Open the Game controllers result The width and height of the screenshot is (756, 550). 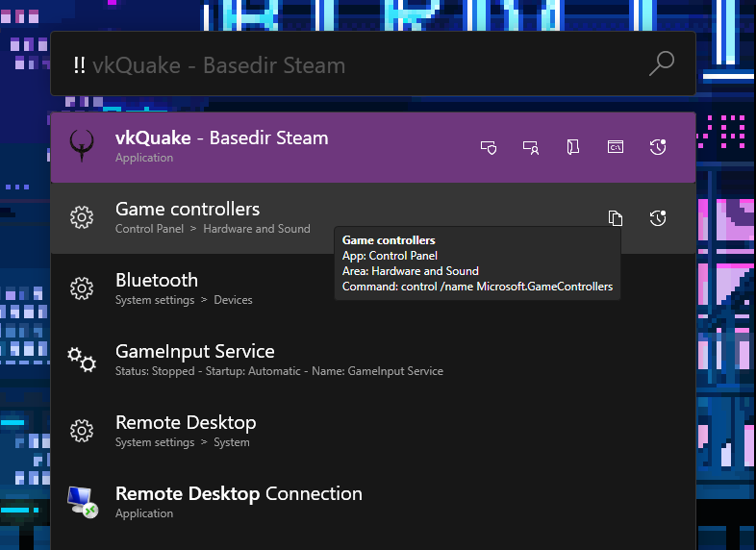coord(373,218)
